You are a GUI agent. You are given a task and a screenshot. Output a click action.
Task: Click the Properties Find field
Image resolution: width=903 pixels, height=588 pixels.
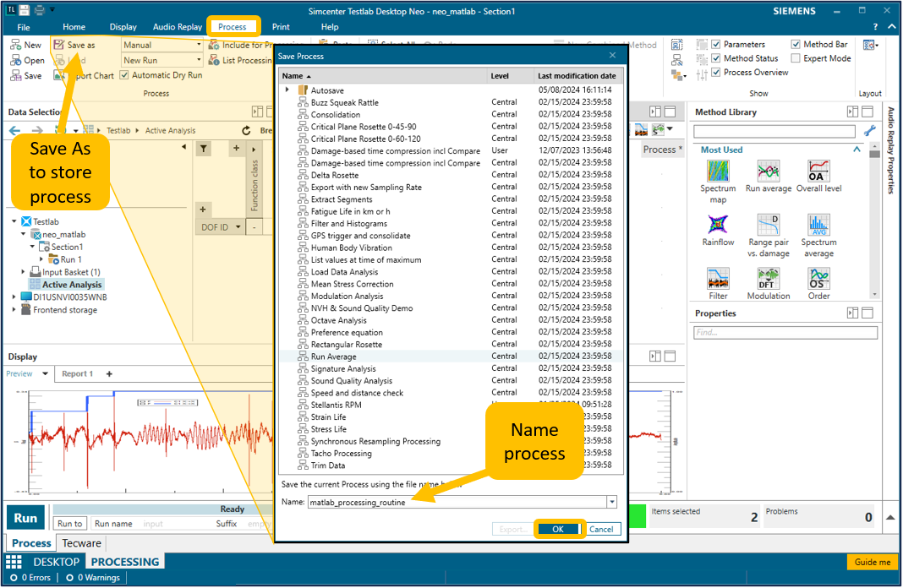pos(785,333)
